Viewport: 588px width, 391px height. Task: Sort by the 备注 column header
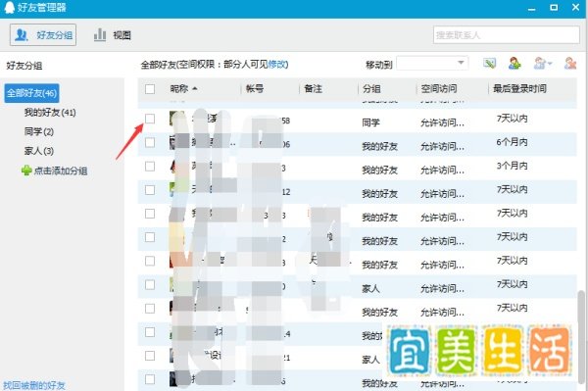pyautogui.click(x=314, y=89)
